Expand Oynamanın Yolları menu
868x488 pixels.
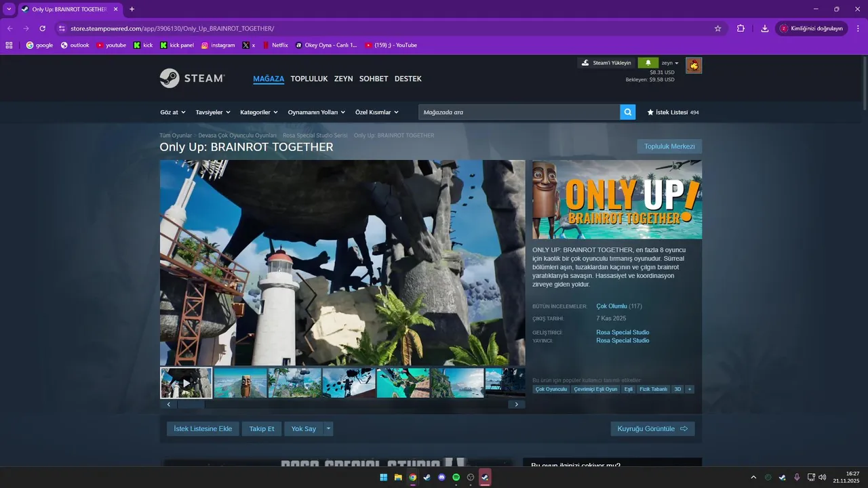(316, 112)
